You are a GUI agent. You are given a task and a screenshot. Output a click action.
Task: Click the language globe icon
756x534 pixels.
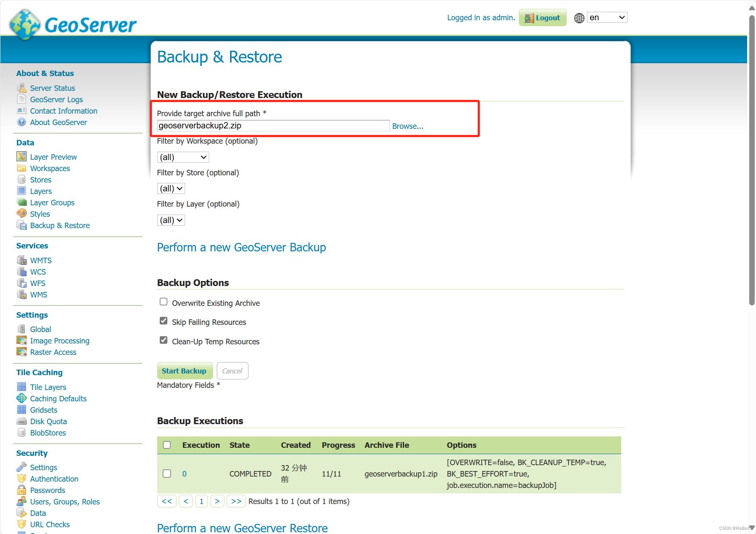[x=579, y=18]
